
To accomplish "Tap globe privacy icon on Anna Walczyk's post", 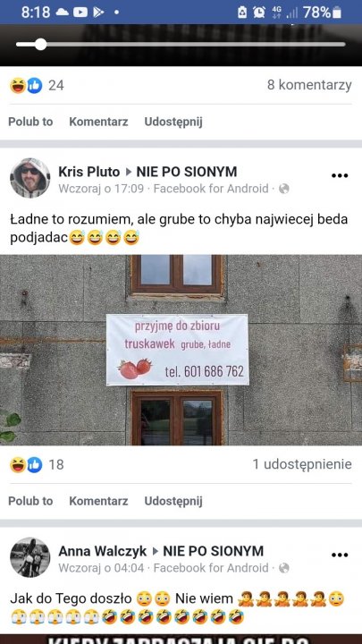I will [x=284, y=568].
